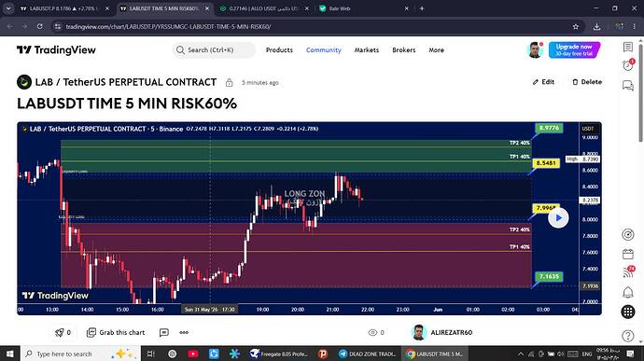Open the Windows Start menu
Screen dimensions: 644x361
pos(9,354)
